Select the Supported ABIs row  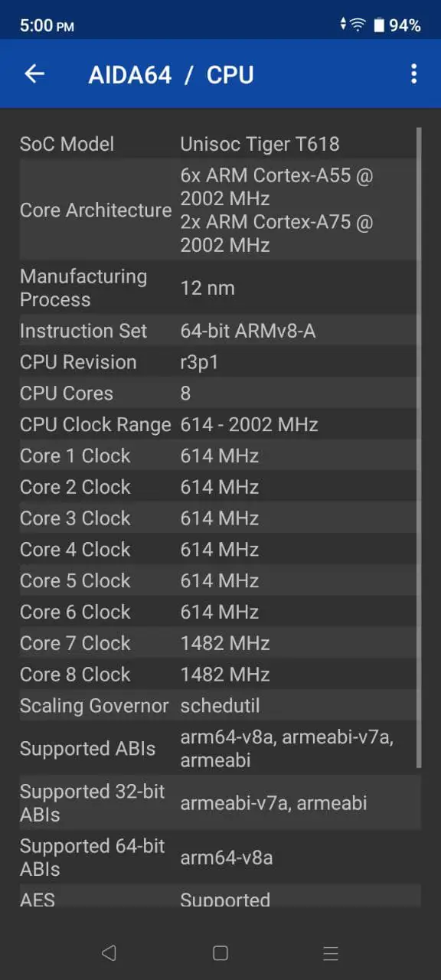point(219,748)
